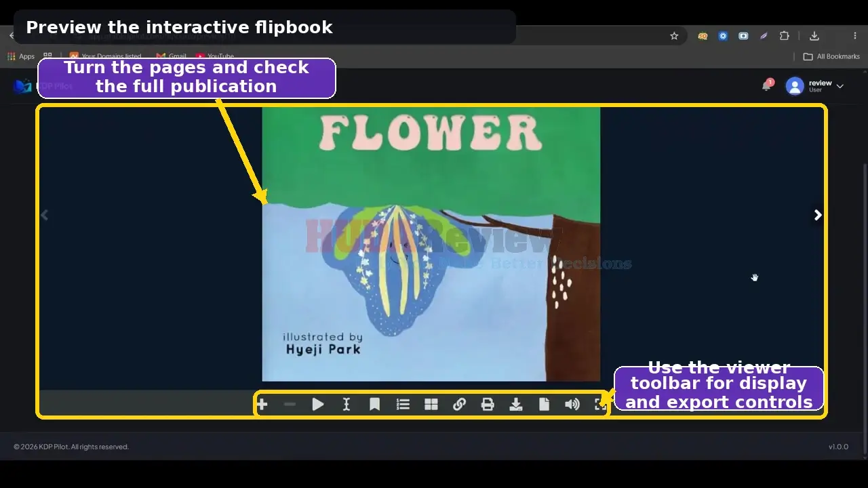868x488 pixels.
Task: Open Chrome three-dot menu
Action: (854, 36)
